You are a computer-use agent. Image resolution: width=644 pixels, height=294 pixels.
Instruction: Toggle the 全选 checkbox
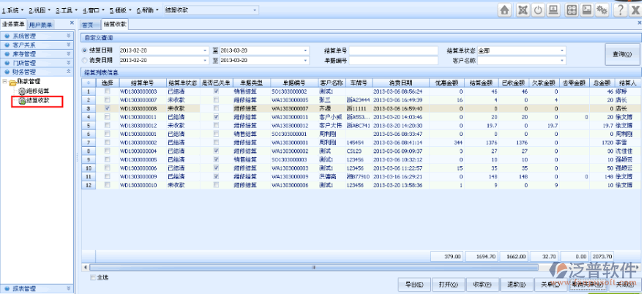pyautogui.click(x=92, y=277)
